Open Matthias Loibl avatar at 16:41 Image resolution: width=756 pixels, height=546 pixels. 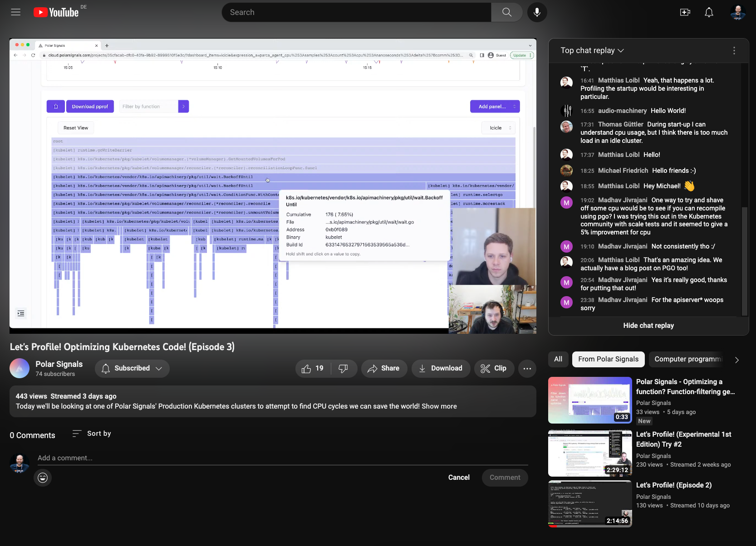coord(566,82)
